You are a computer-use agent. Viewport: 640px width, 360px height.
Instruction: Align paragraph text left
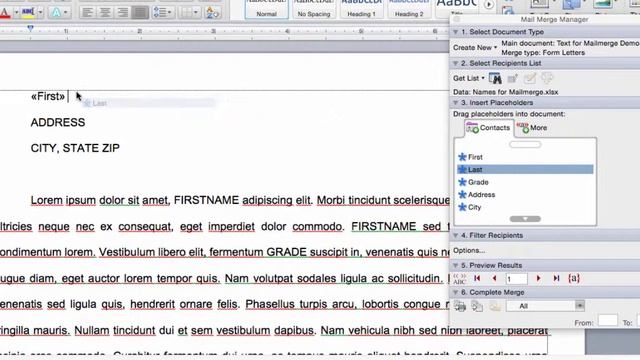click(87, 13)
